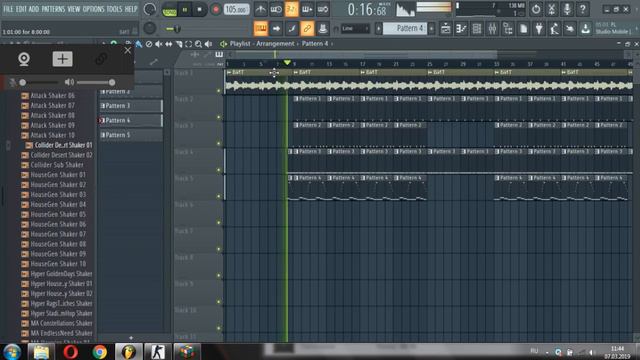
Task: Open the plugin picker plug icon
Action: [539, 29]
